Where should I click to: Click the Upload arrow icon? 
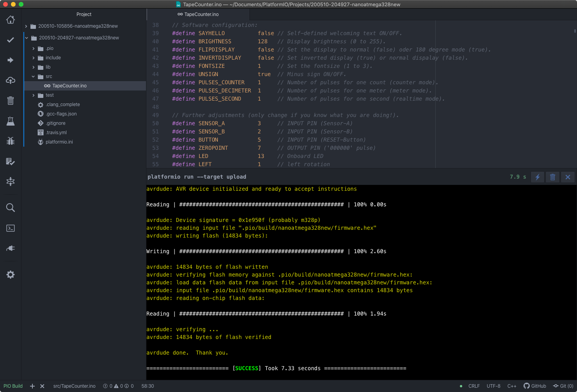11,60
